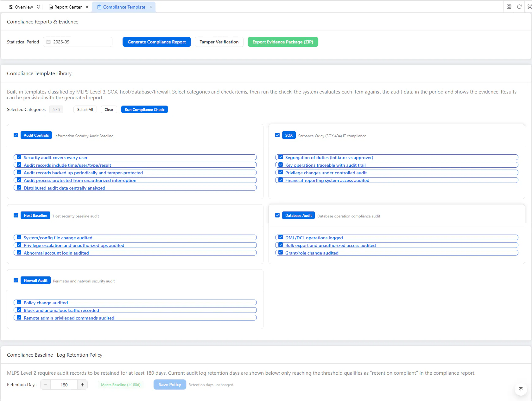Switch to the Report Center tab
The height and width of the screenshot is (401, 532).
(65, 7)
